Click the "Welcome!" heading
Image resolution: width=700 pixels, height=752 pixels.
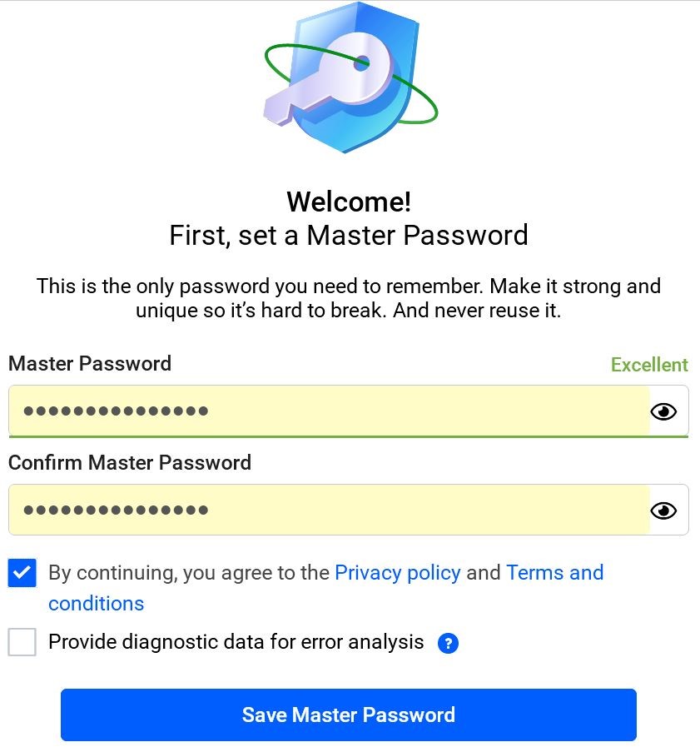click(x=349, y=202)
